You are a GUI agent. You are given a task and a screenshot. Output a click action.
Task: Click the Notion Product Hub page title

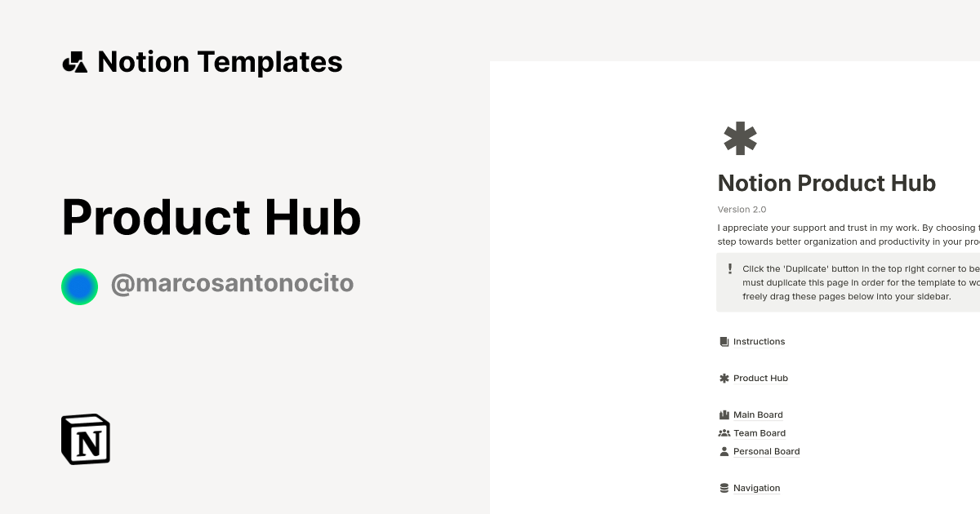coord(826,183)
